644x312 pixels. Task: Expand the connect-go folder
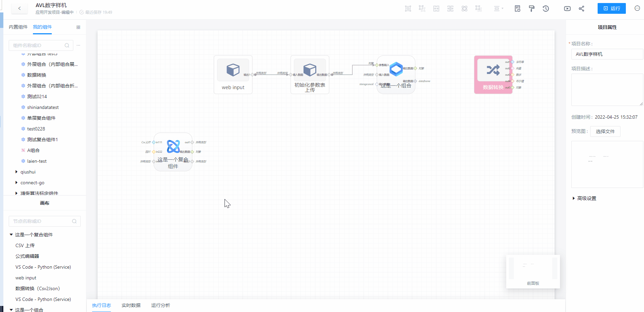16,183
